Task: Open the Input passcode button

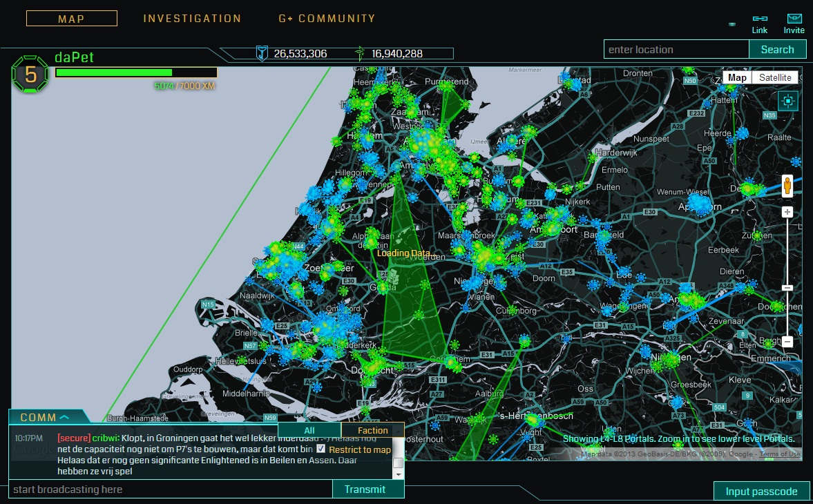Action: pos(761,492)
